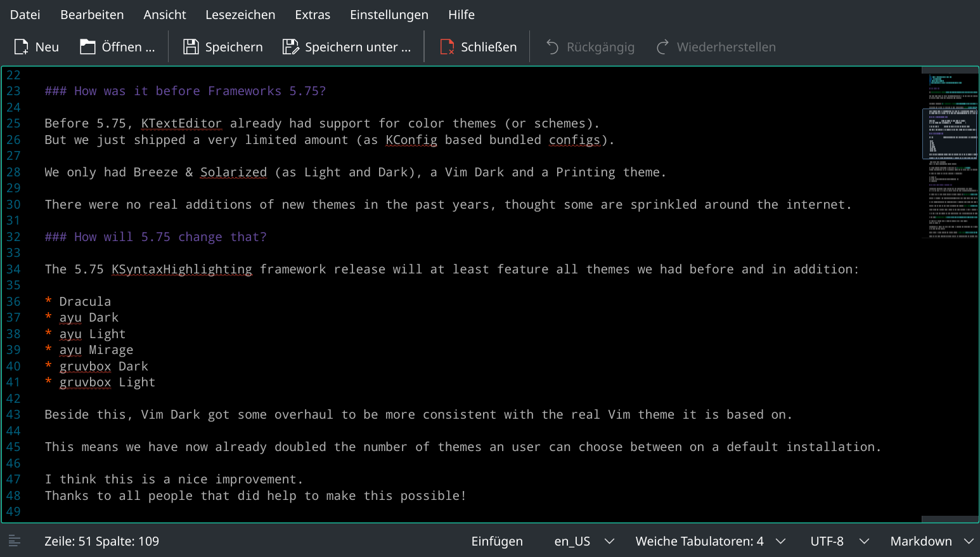Open the Datei menu
Screen dimensions: 980x557
pos(25,15)
